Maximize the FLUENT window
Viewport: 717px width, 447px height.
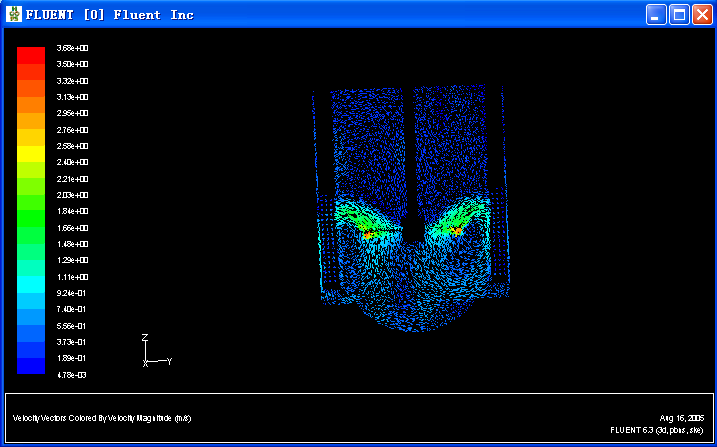679,14
